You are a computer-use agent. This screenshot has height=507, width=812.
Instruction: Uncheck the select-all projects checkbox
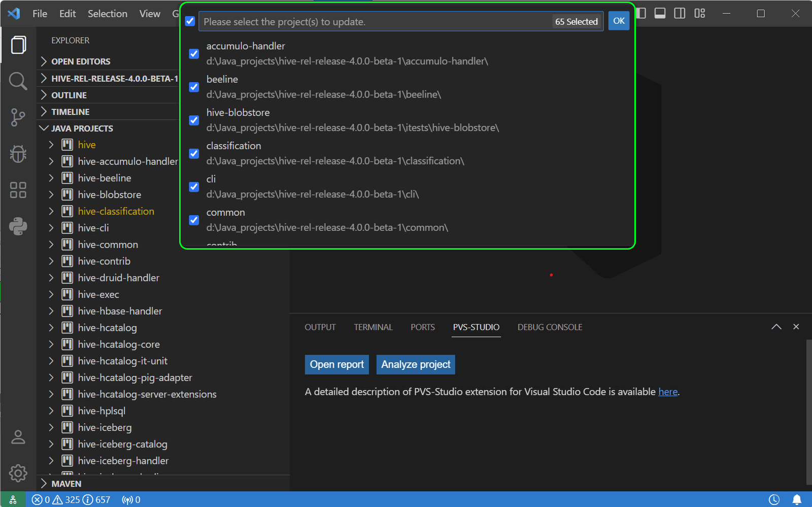point(189,21)
